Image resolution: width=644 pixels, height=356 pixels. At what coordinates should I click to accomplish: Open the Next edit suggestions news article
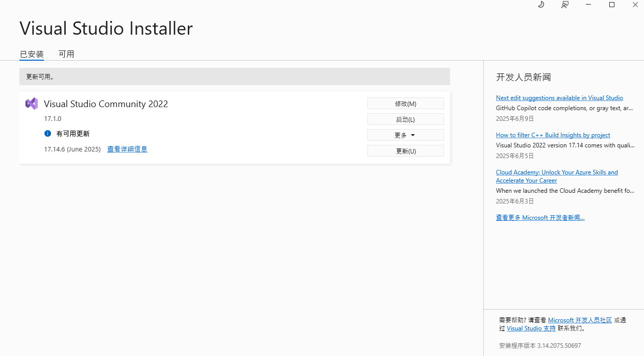click(x=559, y=97)
